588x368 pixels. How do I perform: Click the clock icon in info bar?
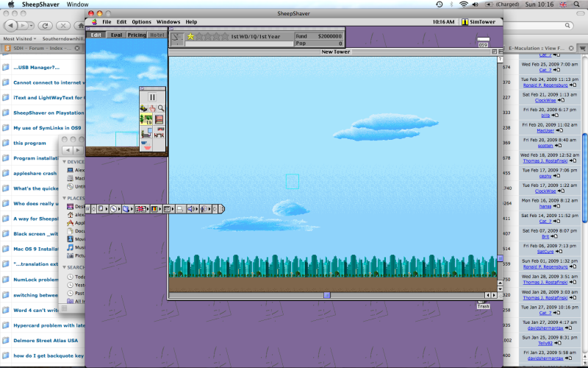point(176,39)
